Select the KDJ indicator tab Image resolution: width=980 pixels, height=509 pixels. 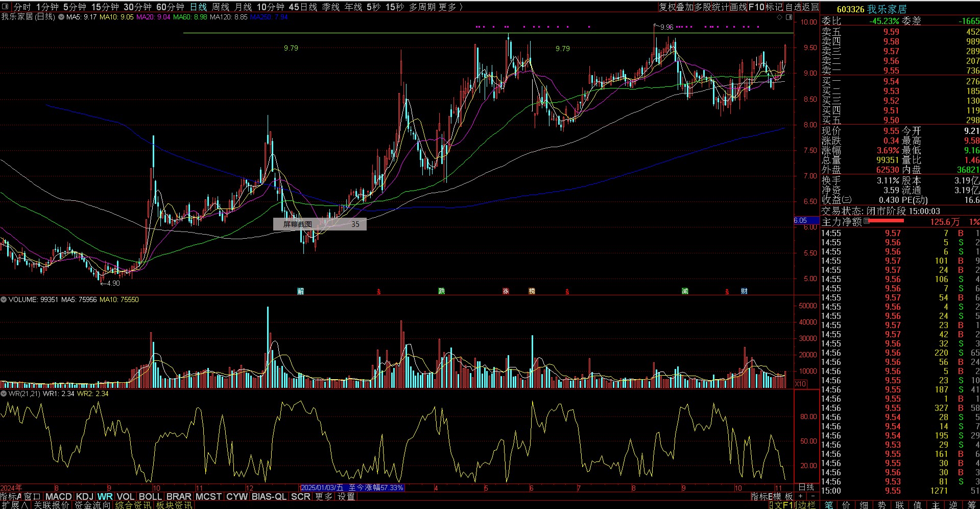pyautogui.click(x=85, y=496)
